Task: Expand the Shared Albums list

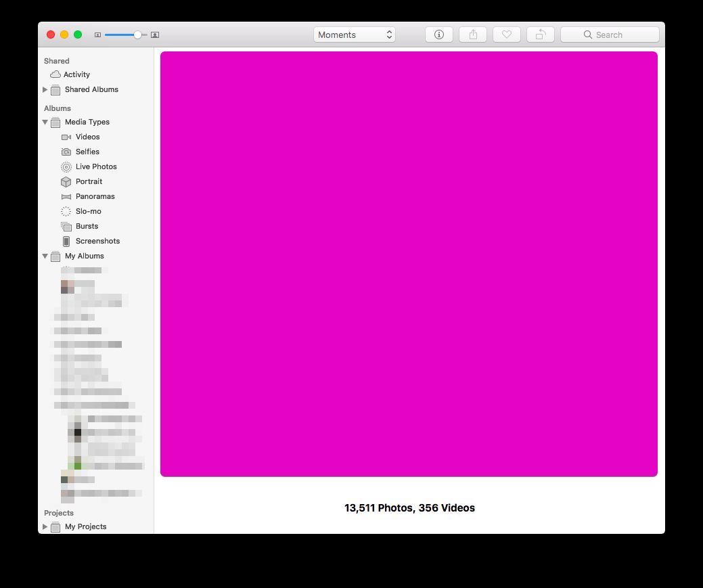Action: (45, 89)
